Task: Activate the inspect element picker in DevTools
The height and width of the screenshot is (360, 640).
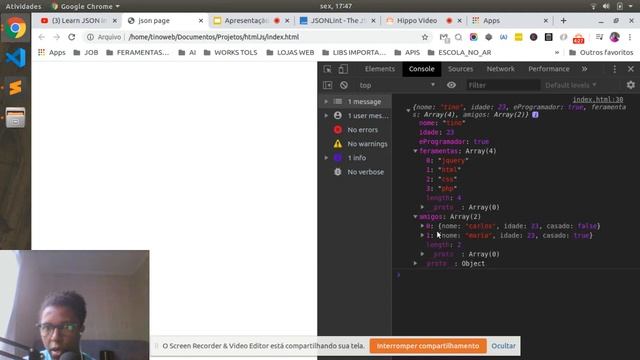Action: (327, 69)
